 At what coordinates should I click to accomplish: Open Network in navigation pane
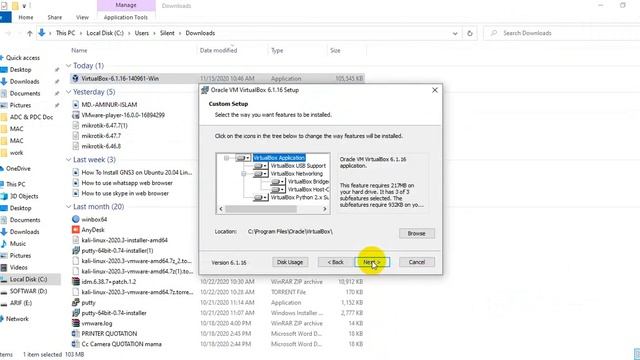coord(17,319)
